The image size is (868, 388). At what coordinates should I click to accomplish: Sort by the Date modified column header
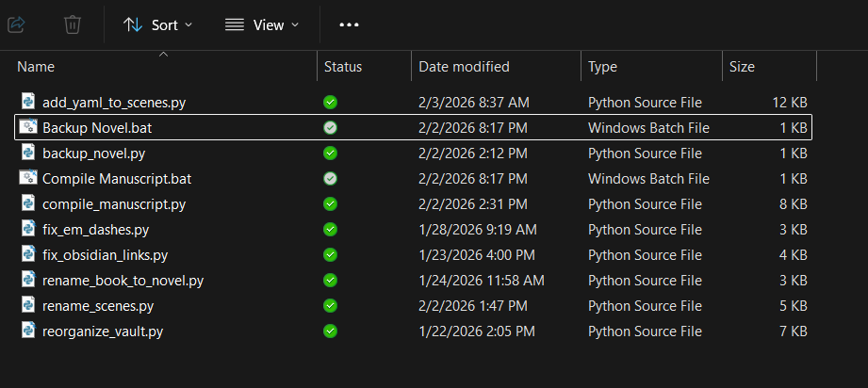pyautogui.click(x=464, y=67)
